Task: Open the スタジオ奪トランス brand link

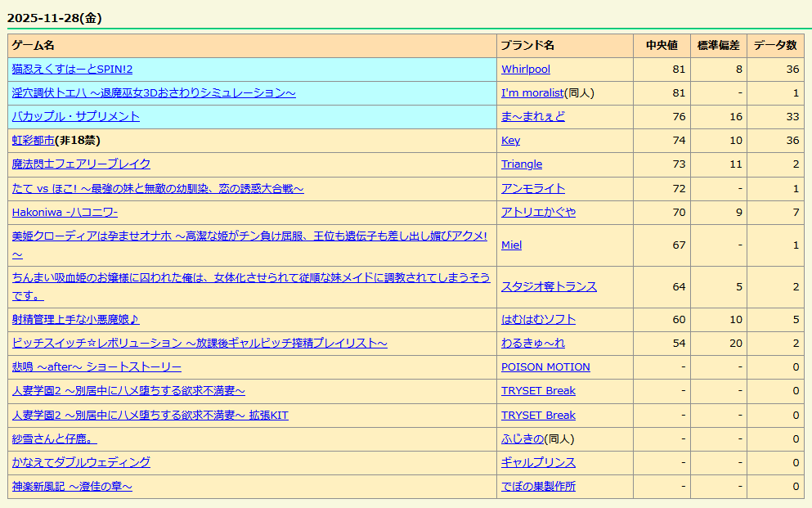Action: (549, 287)
